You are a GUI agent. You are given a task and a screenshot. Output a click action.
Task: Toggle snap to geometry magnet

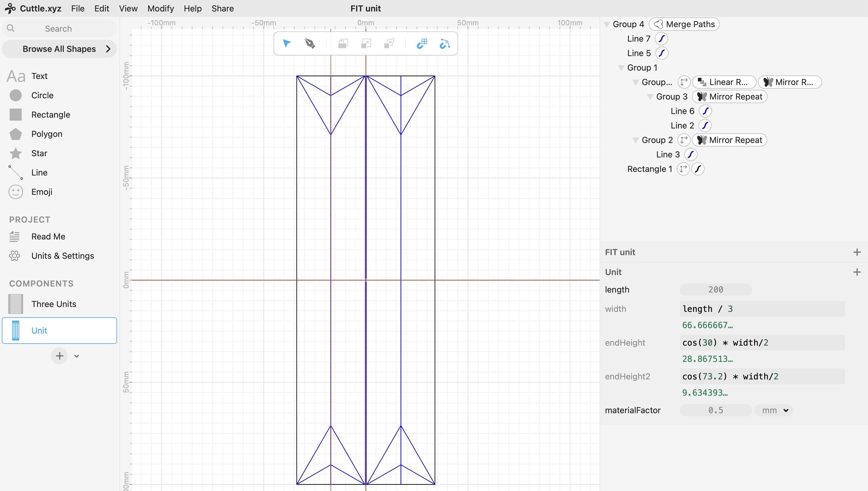coord(445,43)
